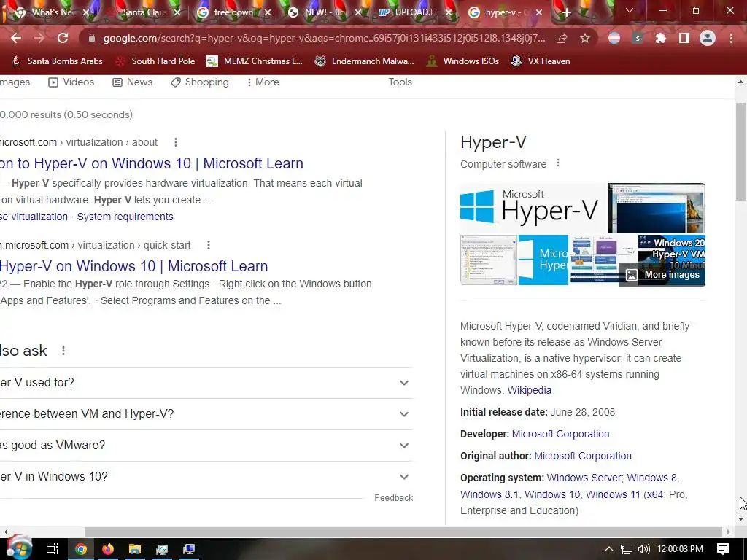
Task: Open the Windows desktop screenshot thumbnail
Action: coord(657,208)
